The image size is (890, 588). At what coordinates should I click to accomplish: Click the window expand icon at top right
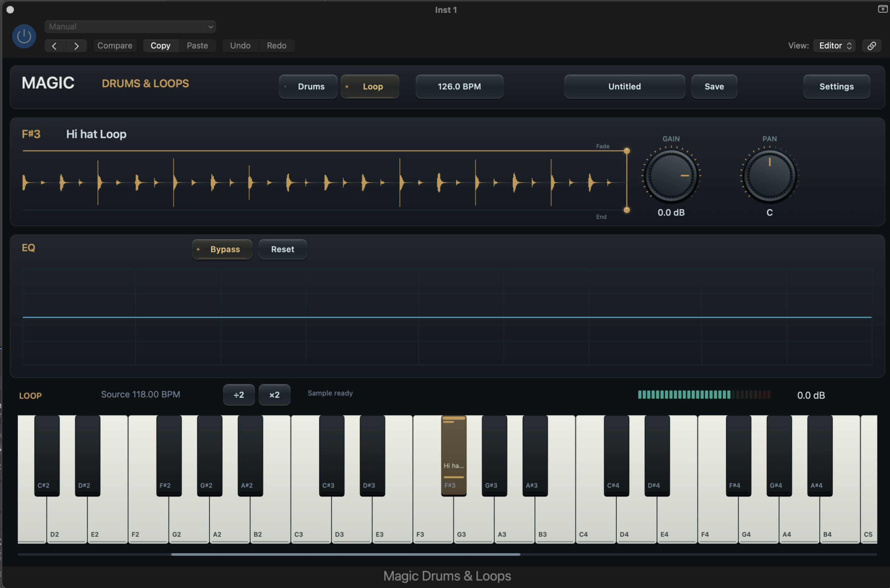click(882, 9)
